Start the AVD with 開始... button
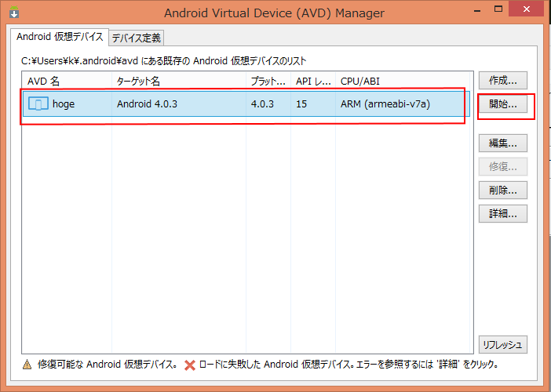The width and height of the screenshot is (551, 392). tap(503, 104)
